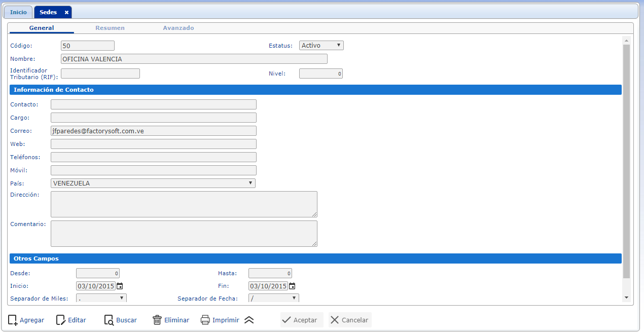Click the Código input field
This screenshot has width=644, height=334.
coord(88,46)
